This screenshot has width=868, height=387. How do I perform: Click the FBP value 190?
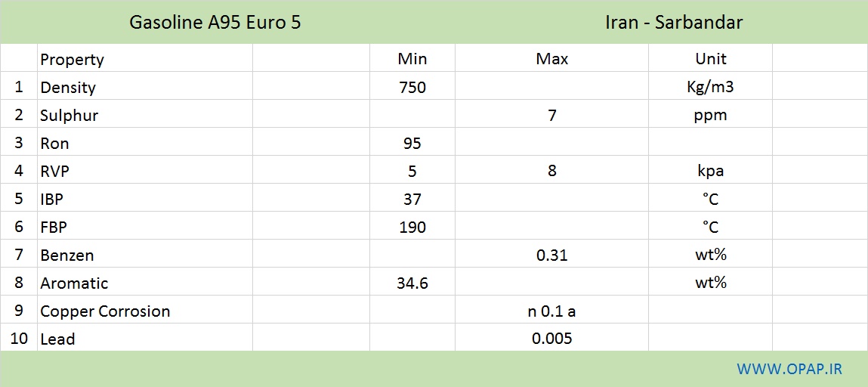point(412,227)
